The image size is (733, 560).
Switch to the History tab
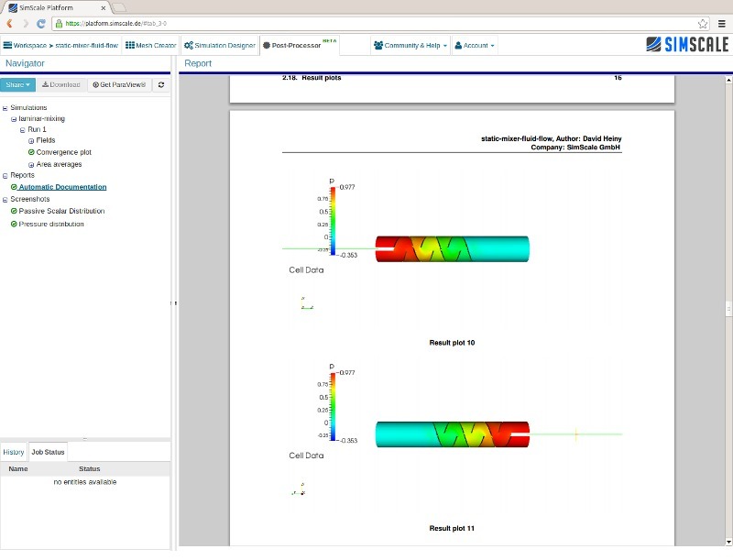coord(13,452)
